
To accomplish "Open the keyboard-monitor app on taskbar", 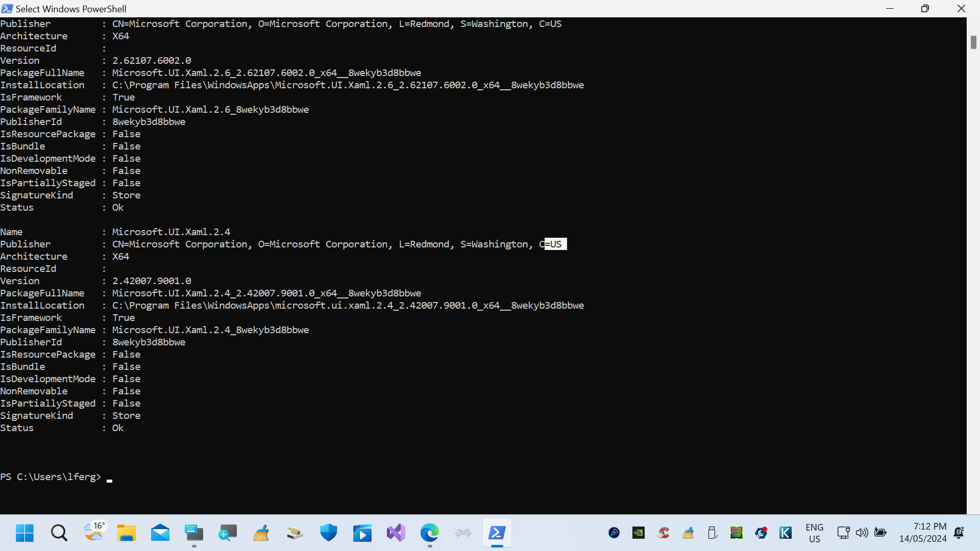I will 194,533.
